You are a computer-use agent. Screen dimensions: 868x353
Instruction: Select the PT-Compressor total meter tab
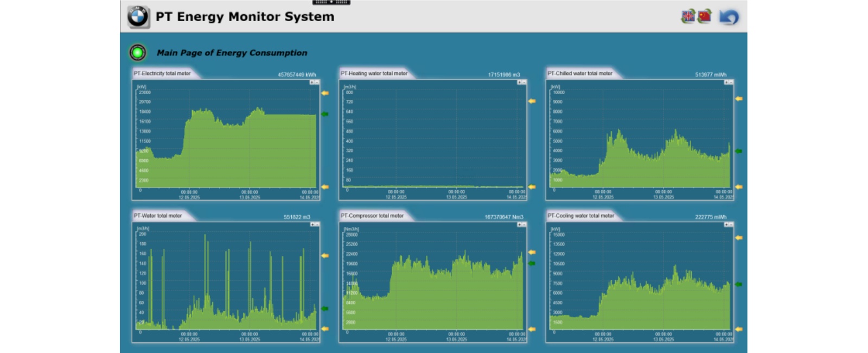point(372,216)
